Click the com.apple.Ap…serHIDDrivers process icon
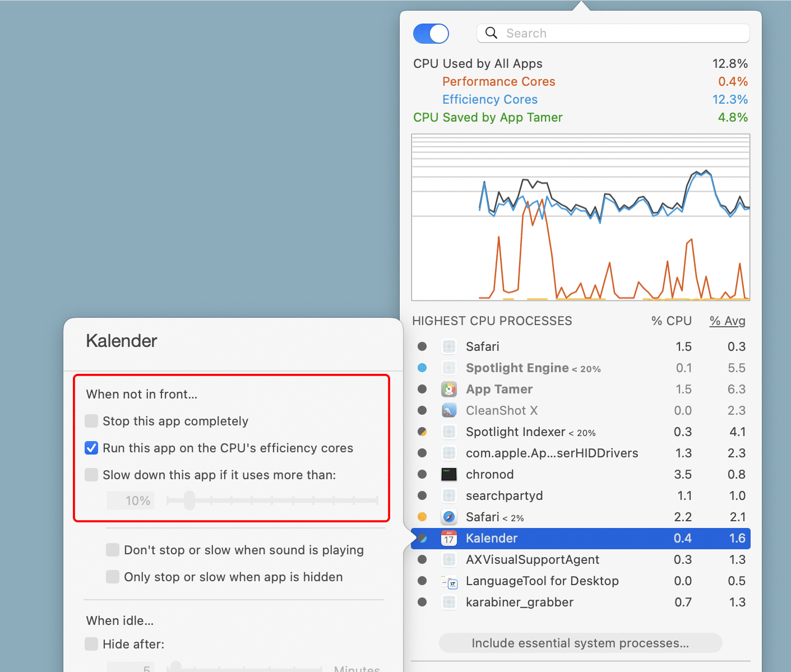 449,453
